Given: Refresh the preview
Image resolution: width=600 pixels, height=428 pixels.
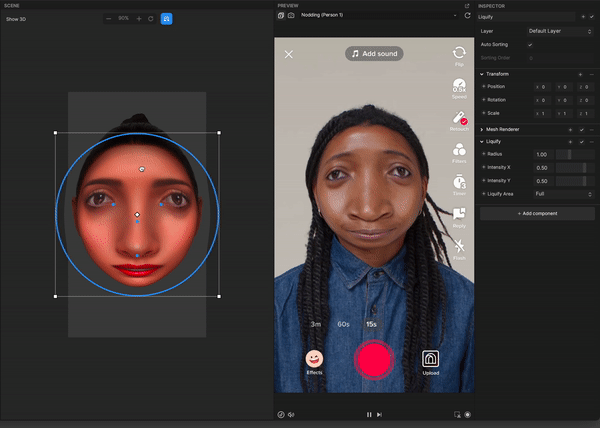Looking at the screenshot, I should tap(467, 15).
